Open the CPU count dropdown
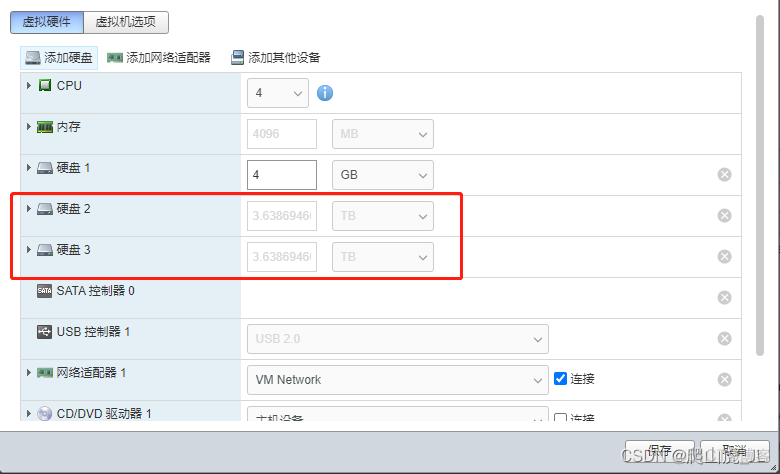Image resolution: width=780 pixels, height=474 pixels. [278, 93]
